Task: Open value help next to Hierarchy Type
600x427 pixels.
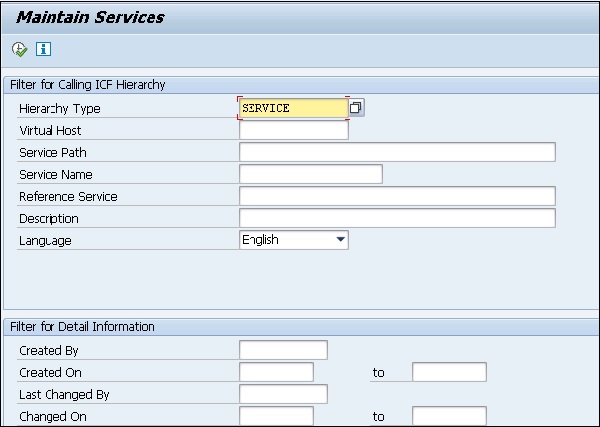Action: tap(357, 108)
